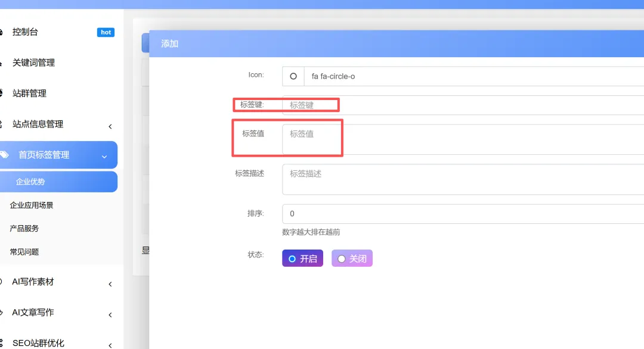Image resolution: width=644 pixels, height=349 pixels.
Task: Focus the 排序 number field
Action: (463, 214)
